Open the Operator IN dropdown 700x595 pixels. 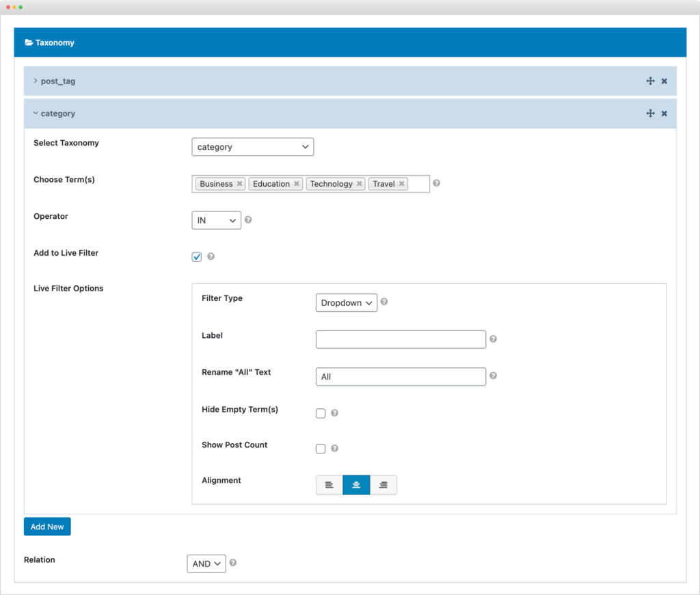(x=217, y=220)
